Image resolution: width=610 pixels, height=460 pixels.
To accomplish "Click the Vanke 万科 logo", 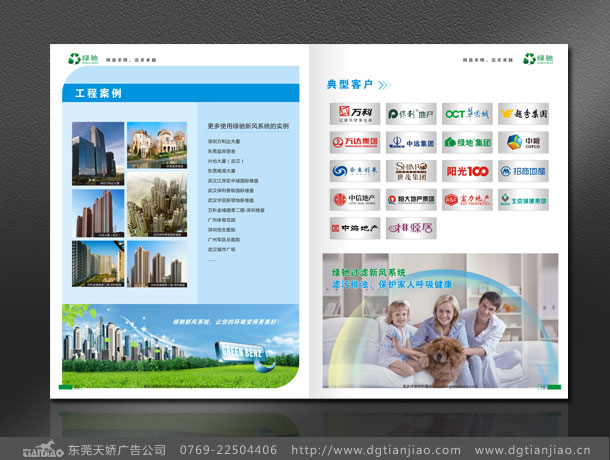I will (354, 113).
